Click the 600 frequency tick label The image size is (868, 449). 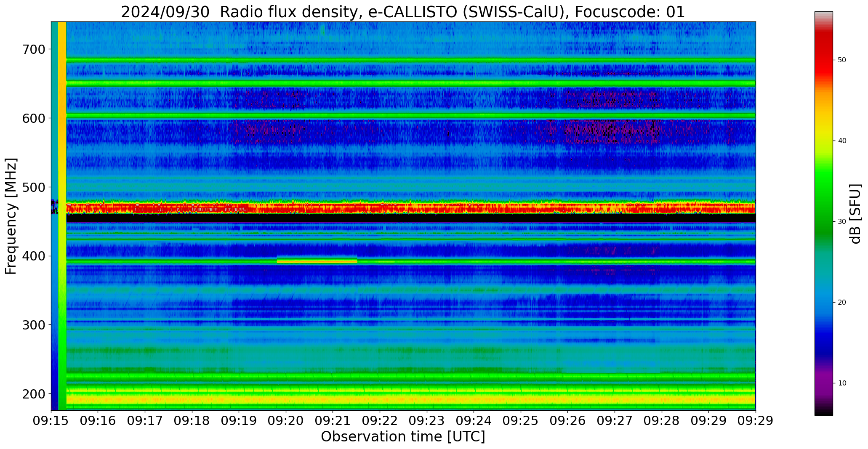tap(33, 118)
